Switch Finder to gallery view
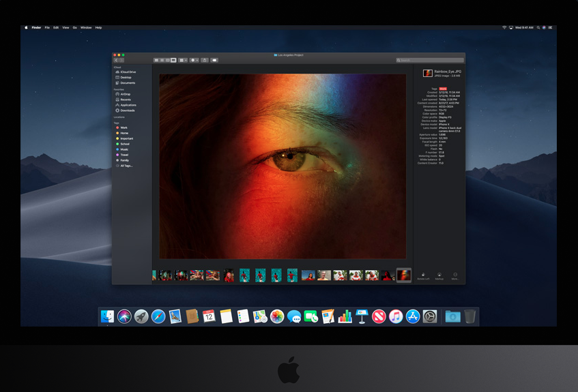 (x=173, y=60)
